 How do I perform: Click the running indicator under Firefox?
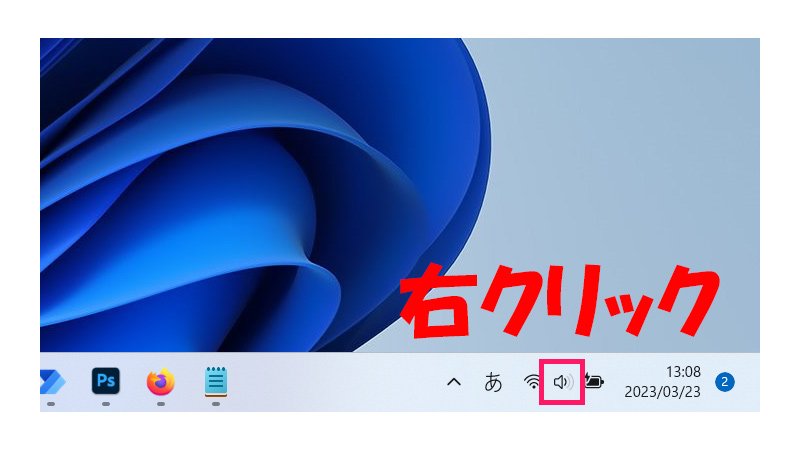click(x=160, y=405)
